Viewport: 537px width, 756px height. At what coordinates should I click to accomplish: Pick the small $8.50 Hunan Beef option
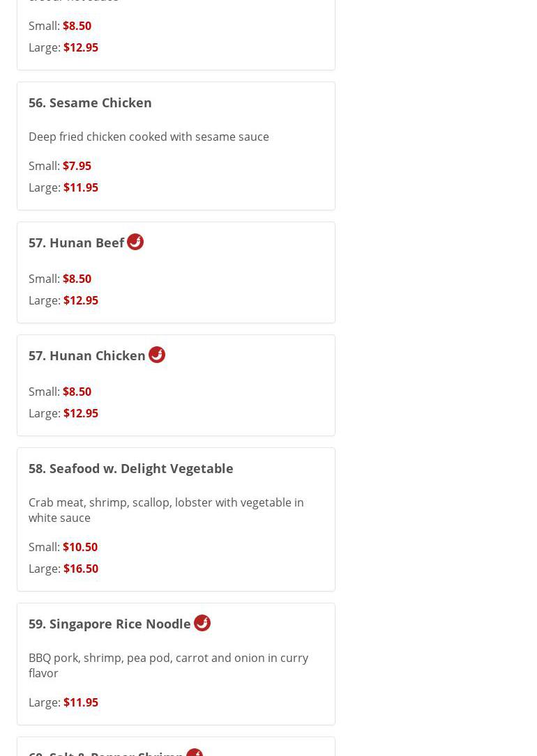[77, 279]
